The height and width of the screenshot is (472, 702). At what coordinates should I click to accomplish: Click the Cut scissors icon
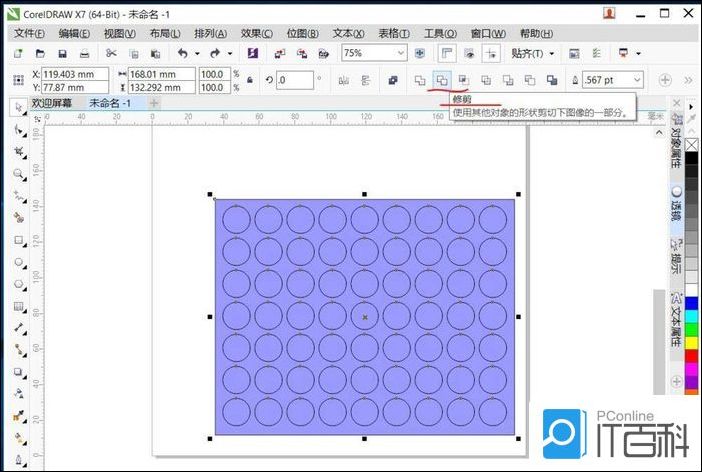pos(110,53)
